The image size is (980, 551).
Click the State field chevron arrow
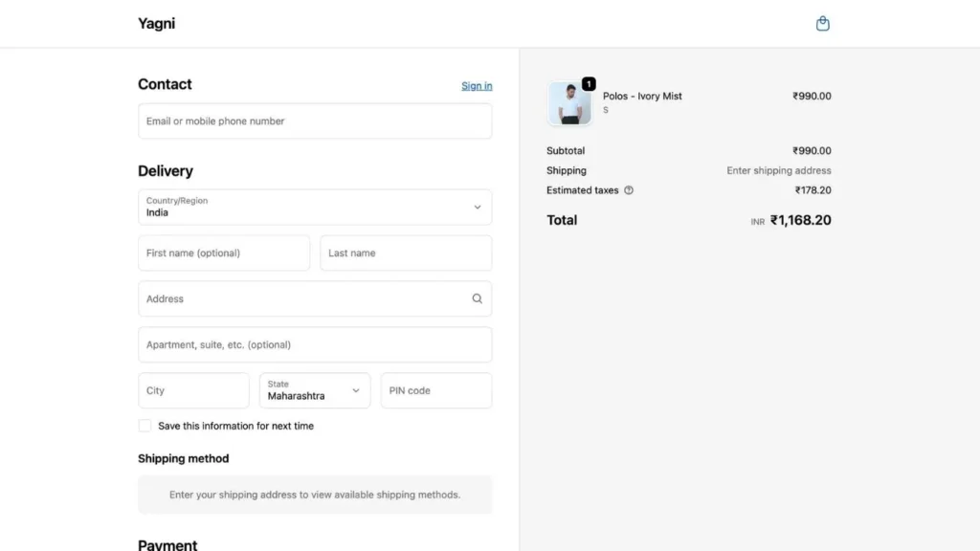(356, 390)
